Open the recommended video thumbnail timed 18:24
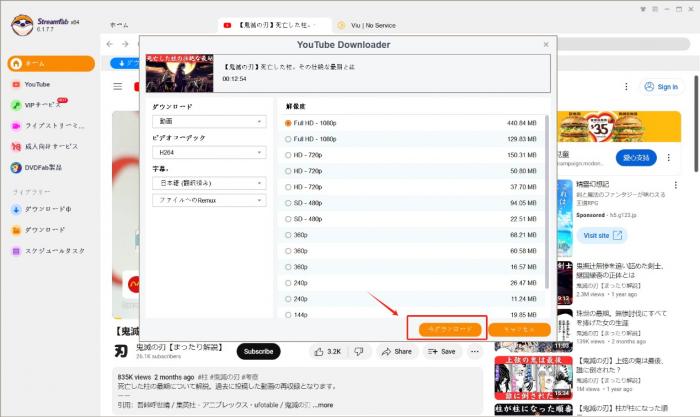This screenshot has width=700, height=417. [x=533, y=377]
